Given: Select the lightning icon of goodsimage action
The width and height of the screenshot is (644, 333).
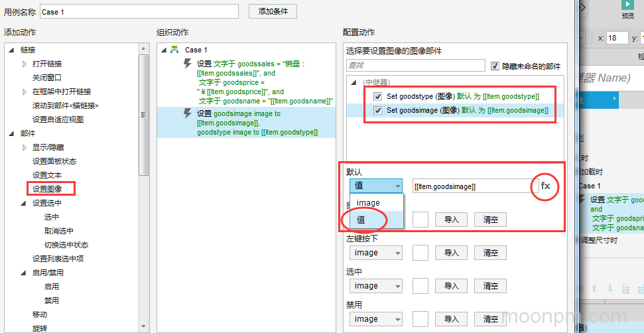Looking at the screenshot, I should pos(188,113).
